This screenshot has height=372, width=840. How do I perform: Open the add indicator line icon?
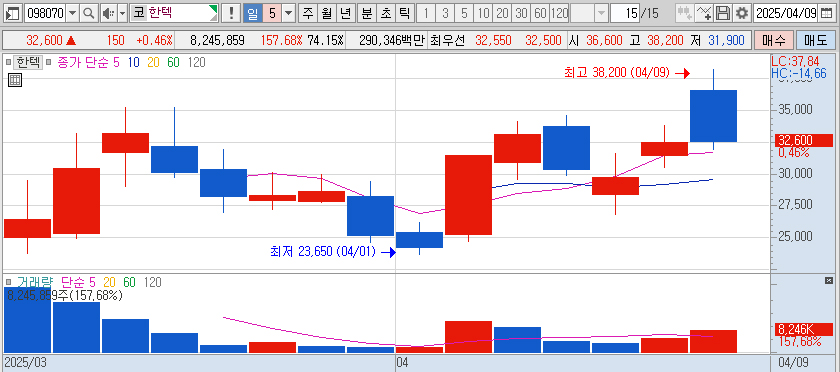(704, 13)
